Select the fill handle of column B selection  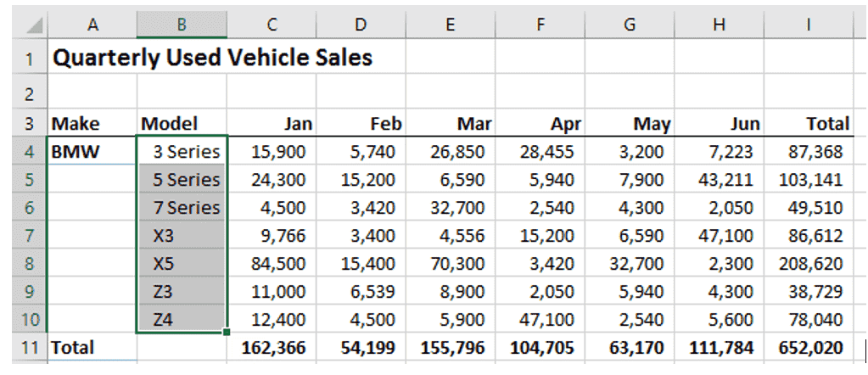(x=227, y=332)
